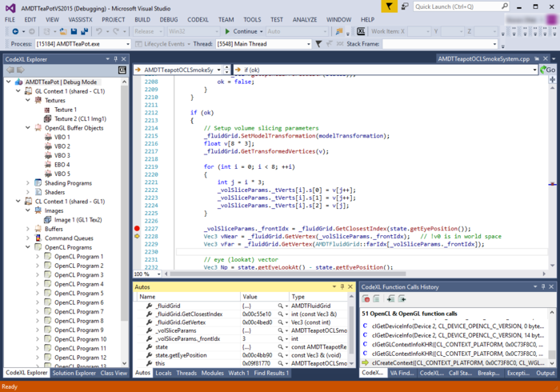Open the CODEXL menu
The width and height of the screenshot is (560, 392).
coord(198,18)
